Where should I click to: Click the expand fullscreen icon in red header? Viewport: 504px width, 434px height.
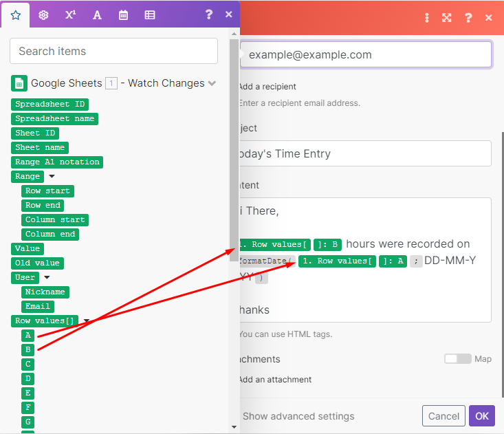[x=446, y=18]
